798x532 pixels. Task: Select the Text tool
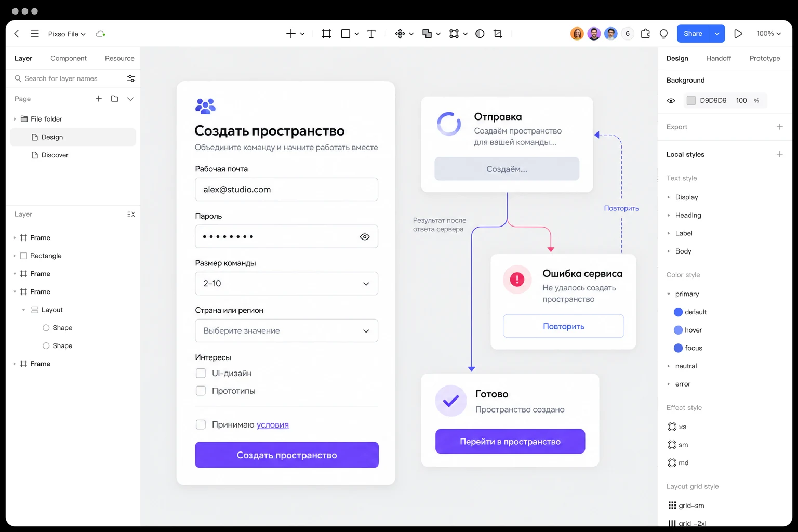point(371,34)
